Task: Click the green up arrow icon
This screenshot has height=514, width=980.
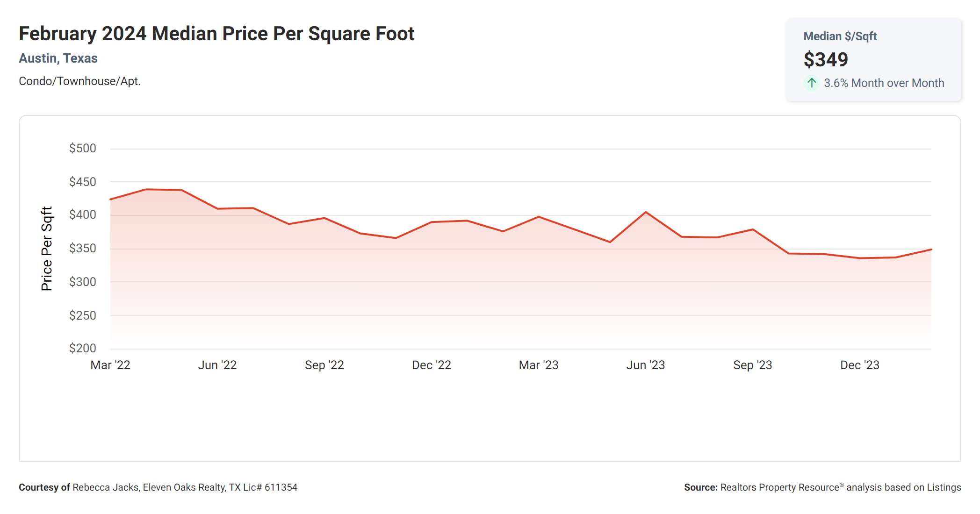Action: pos(812,83)
